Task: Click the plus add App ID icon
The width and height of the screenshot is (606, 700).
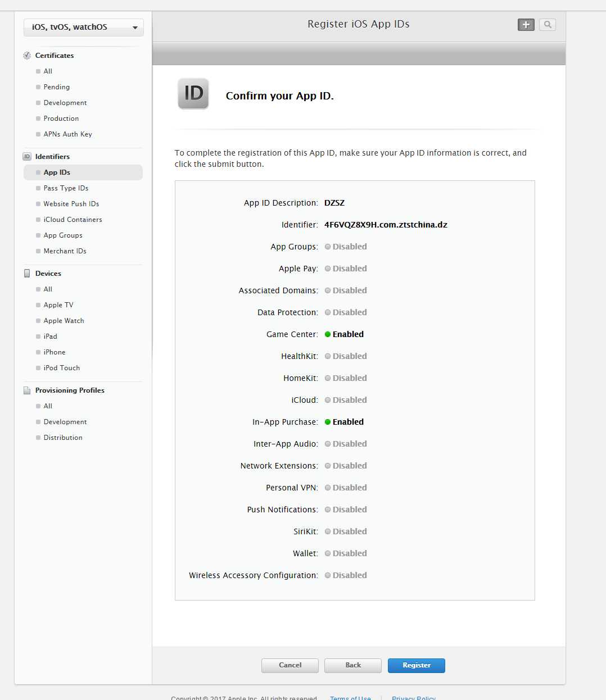Action: click(526, 25)
